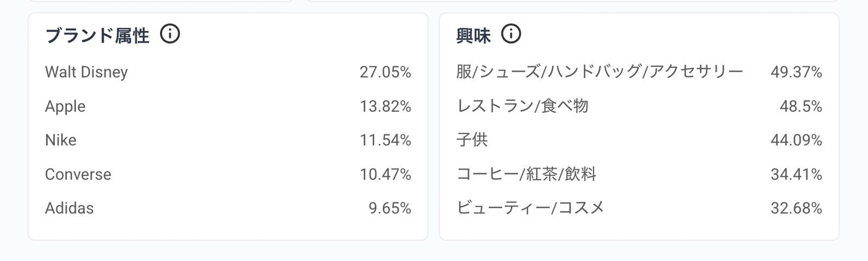868x261 pixels.
Task: Click the info icon beside ブランド属性
Action: click(170, 34)
